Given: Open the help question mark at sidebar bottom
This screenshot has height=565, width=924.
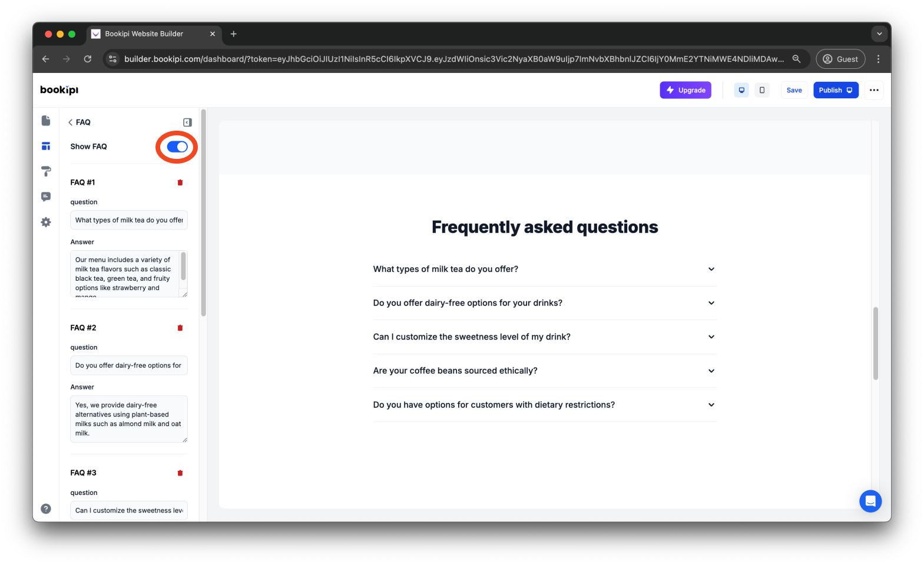Looking at the screenshot, I should (46, 508).
